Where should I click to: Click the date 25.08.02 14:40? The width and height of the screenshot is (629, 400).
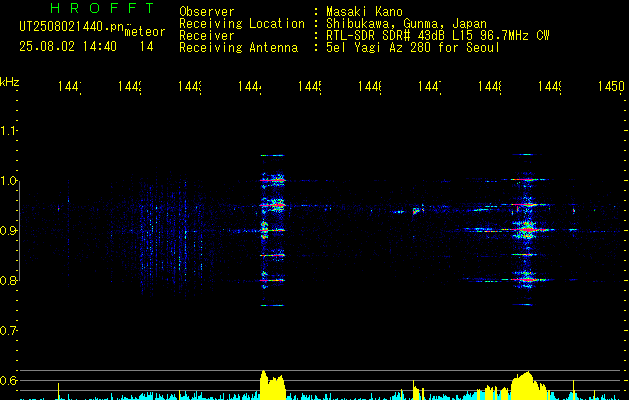[68, 47]
